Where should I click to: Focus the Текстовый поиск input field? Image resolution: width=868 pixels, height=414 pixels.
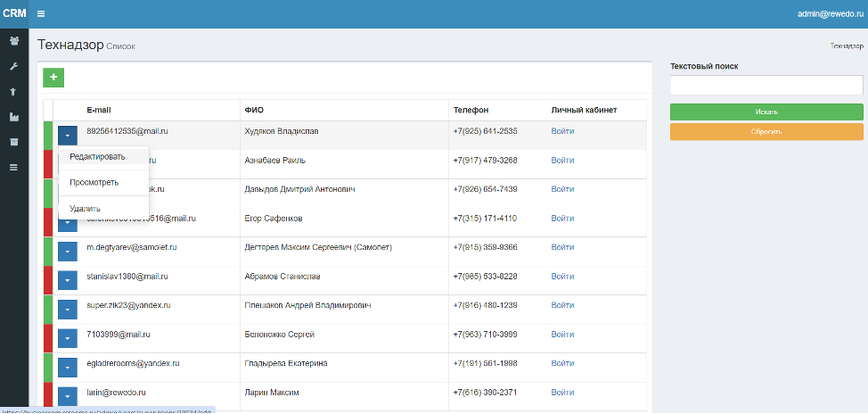[766, 86]
